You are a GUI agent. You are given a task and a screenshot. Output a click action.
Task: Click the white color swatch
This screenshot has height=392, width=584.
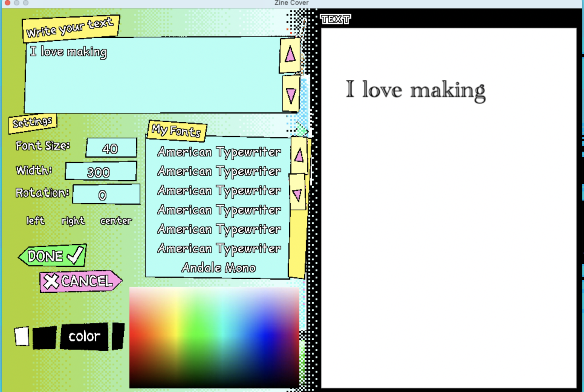21,336
